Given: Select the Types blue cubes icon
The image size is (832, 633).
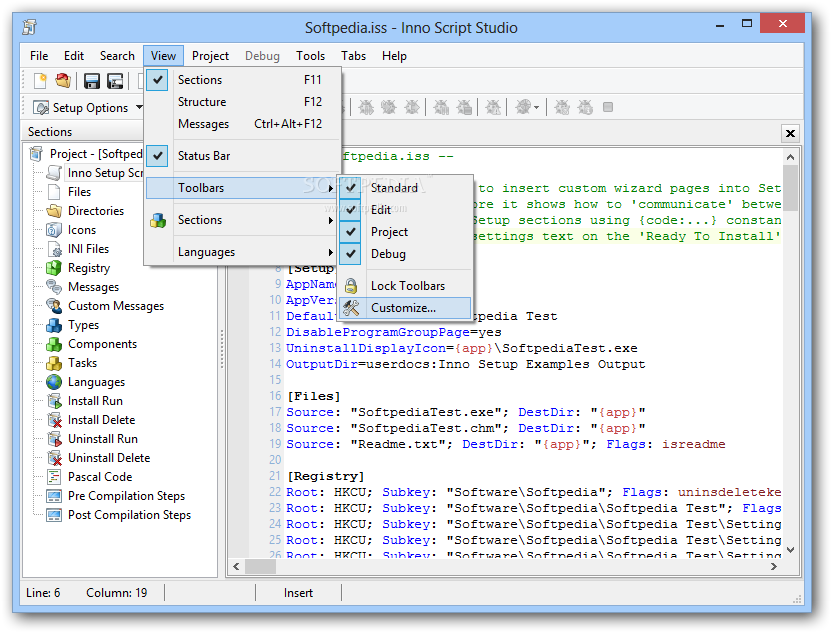Looking at the screenshot, I should pos(54,325).
